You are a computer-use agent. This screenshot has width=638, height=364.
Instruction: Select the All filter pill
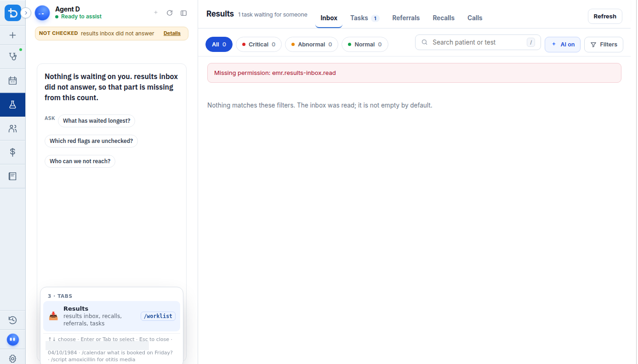click(219, 45)
